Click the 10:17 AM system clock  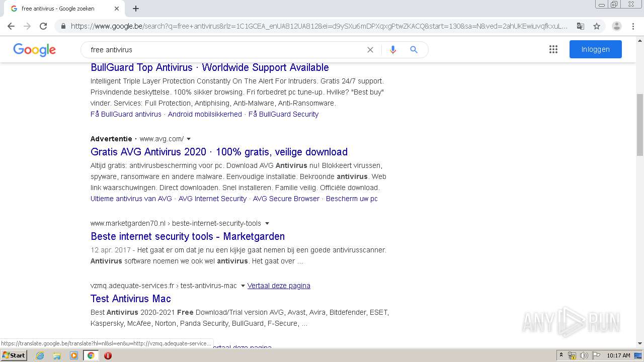tap(618, 355)
